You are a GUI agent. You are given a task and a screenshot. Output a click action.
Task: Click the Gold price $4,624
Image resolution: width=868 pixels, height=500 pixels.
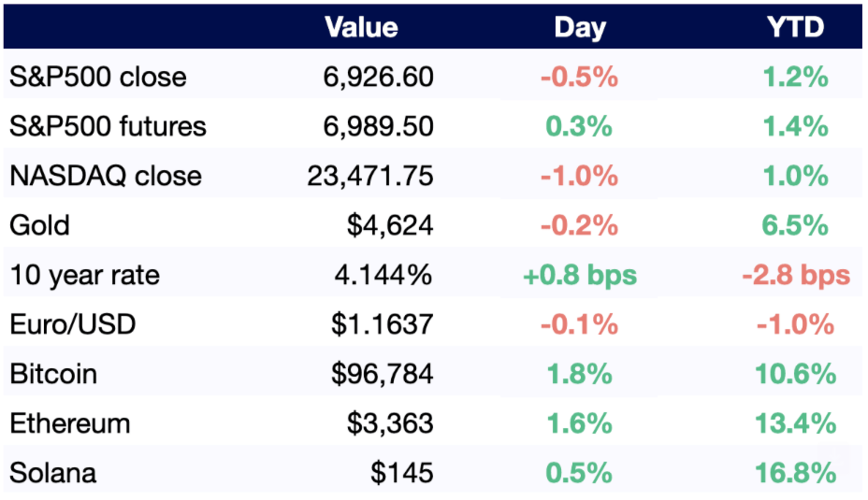[x=392, y=225]
